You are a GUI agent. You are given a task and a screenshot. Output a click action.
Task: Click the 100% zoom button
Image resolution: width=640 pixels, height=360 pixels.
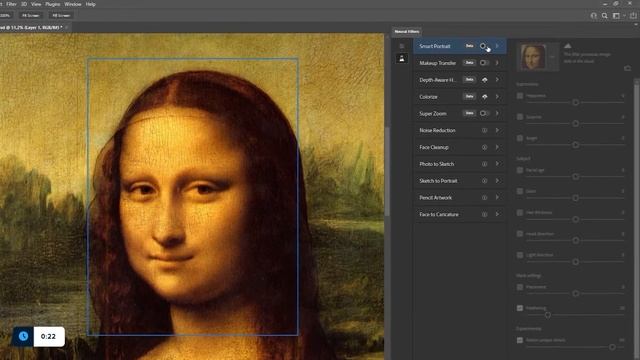(6, 16)
